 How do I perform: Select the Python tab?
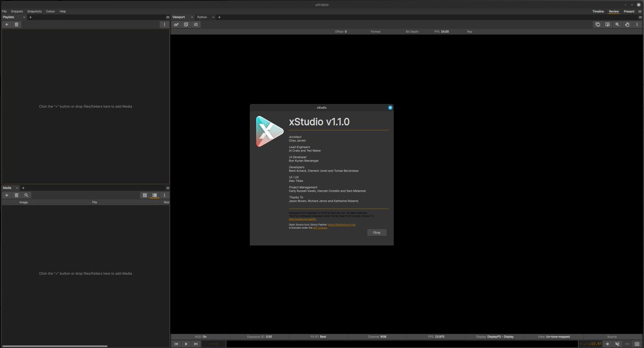pyautogui.click(x=202, y=17)
